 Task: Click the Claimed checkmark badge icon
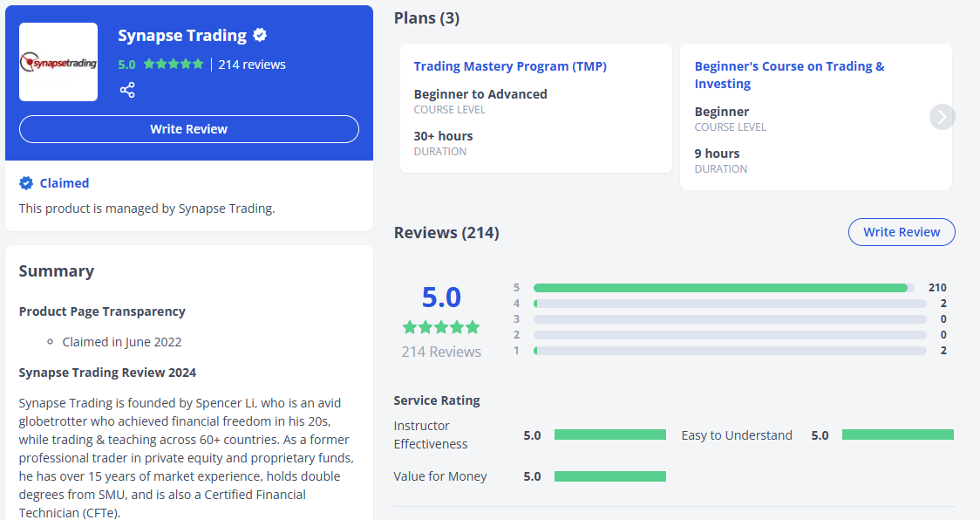click(x=26, y=183)
